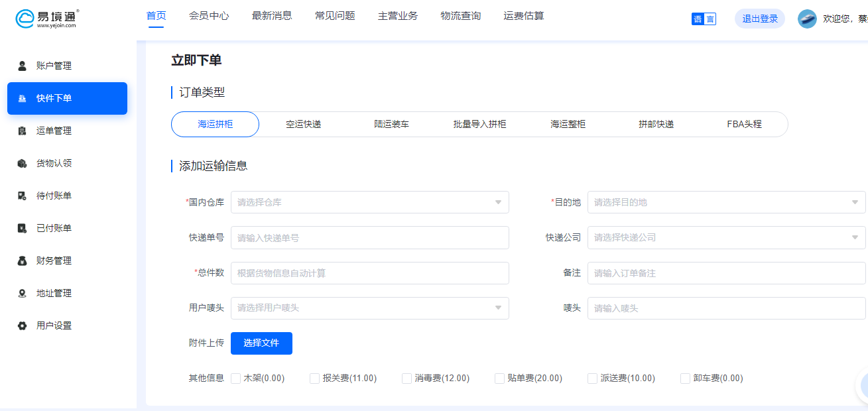
Task: Check the 木架(0.00) checkbox
Action: click(235, 379)
